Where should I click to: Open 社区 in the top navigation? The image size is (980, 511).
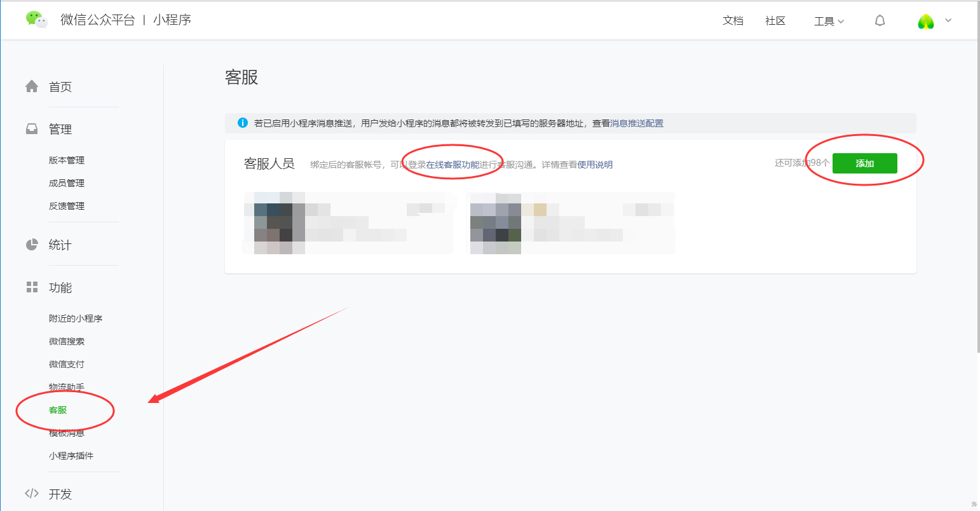[775, 21]
